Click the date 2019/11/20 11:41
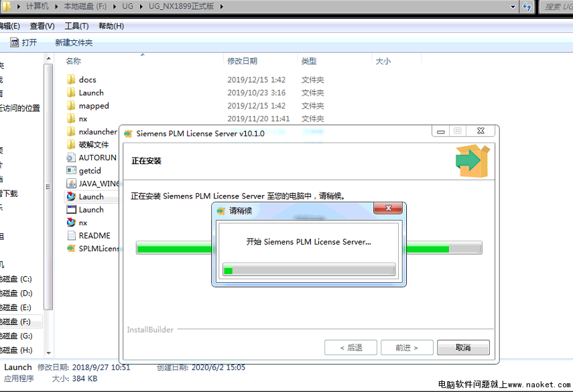 [x=259, y=119]
